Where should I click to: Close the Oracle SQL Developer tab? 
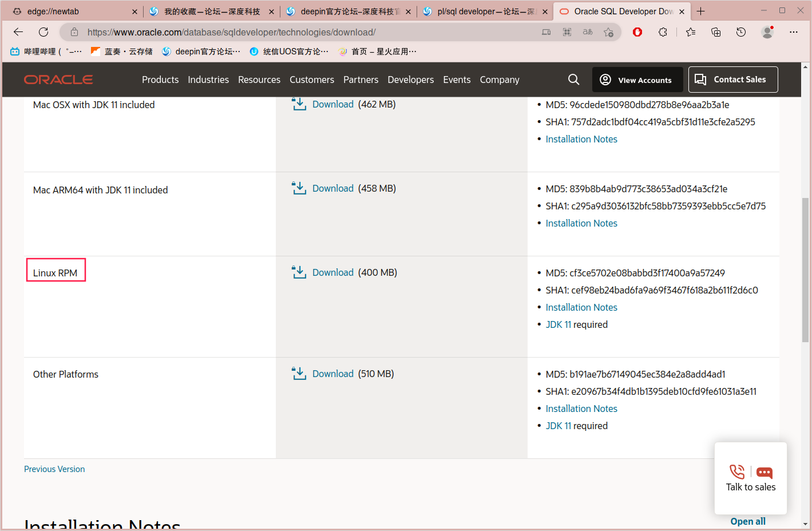tap(682, 11)
